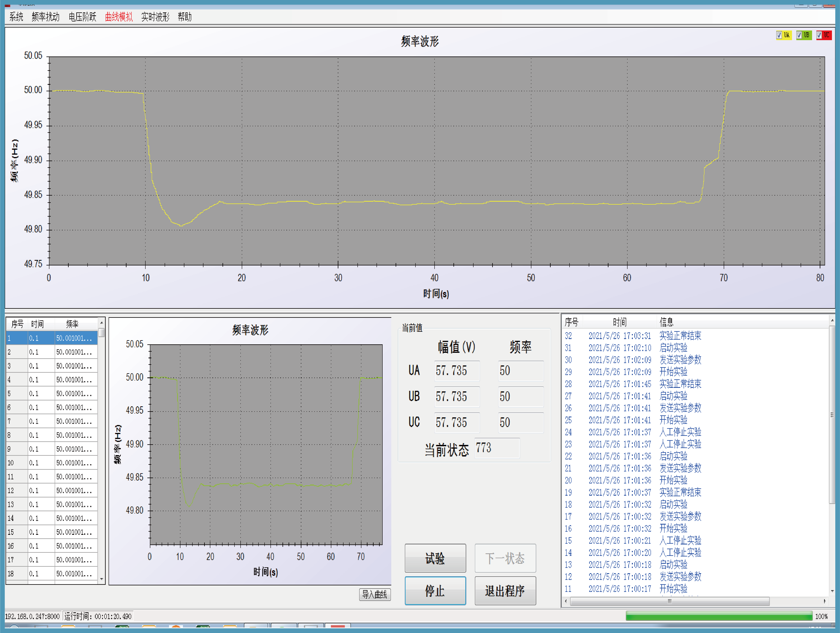This screenshot has width=840, height=633.
Task: Click the UA frequency field
Action: pyautogui.click(x=521, y=371)
